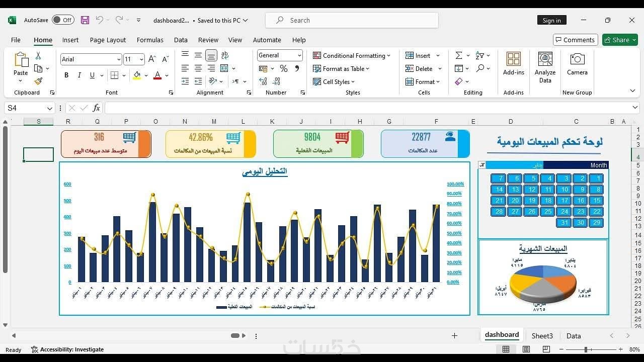Toggle Bold formatting
Viewport: 644px width, 362px height.
[x=66, y=75]
